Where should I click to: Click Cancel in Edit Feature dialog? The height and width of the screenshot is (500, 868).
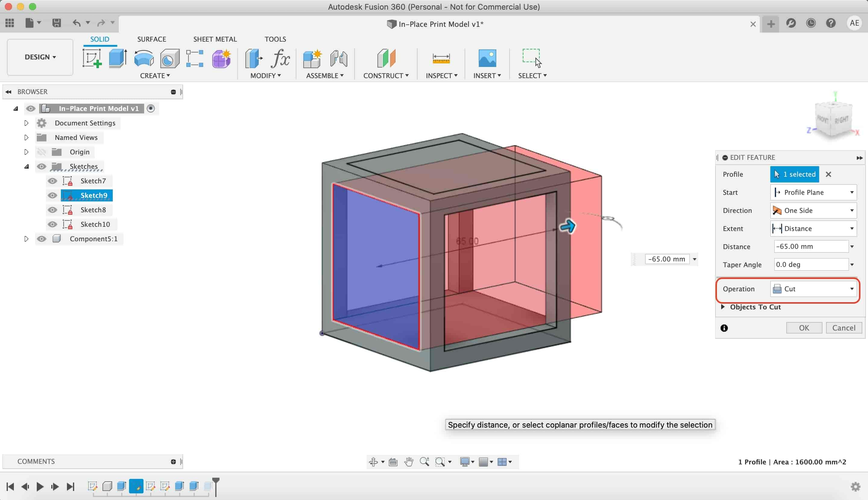click(843, 328)
